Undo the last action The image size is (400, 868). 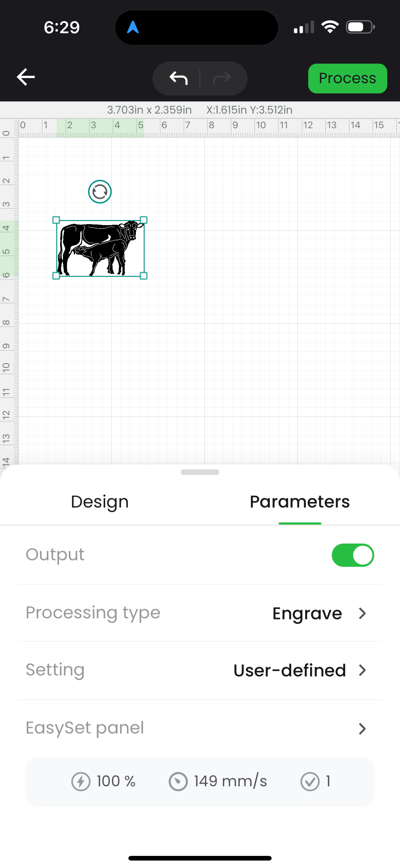tap(179, 78)
